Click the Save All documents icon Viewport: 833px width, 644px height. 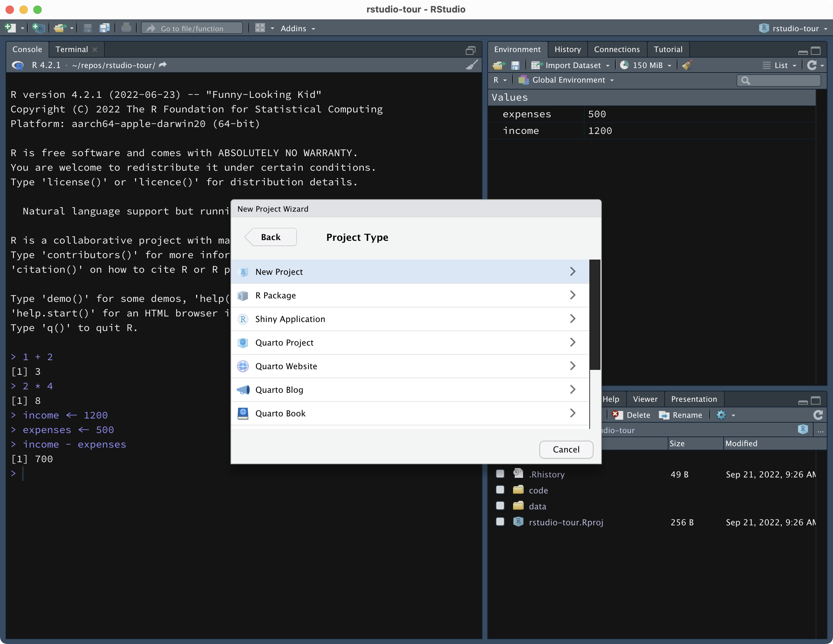coord(104,28)
